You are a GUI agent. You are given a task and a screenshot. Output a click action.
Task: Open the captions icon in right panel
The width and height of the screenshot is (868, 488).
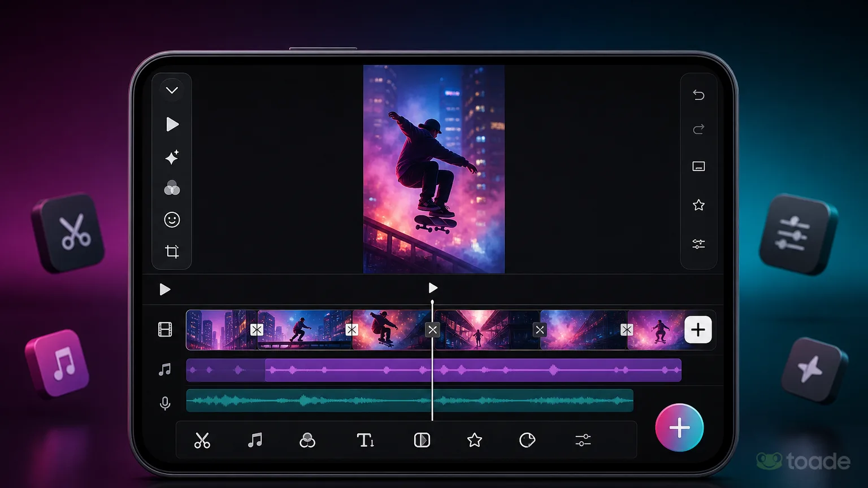[x=698, y=167]
